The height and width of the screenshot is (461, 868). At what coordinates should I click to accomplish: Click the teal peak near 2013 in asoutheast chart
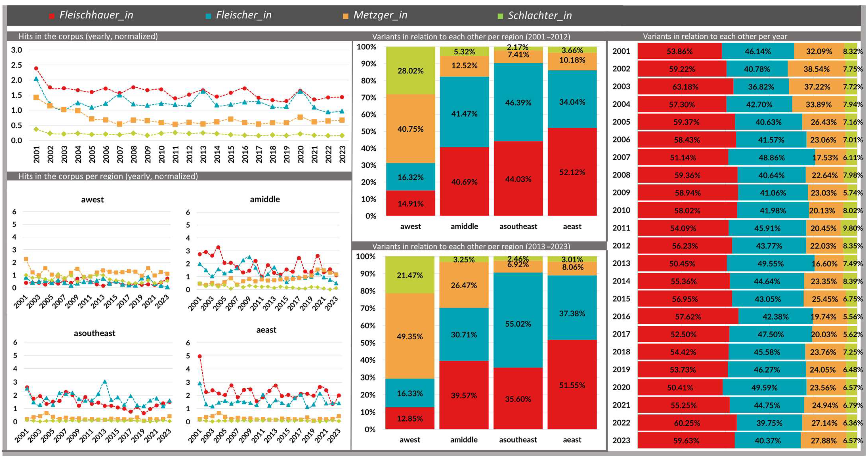(105, 382)
